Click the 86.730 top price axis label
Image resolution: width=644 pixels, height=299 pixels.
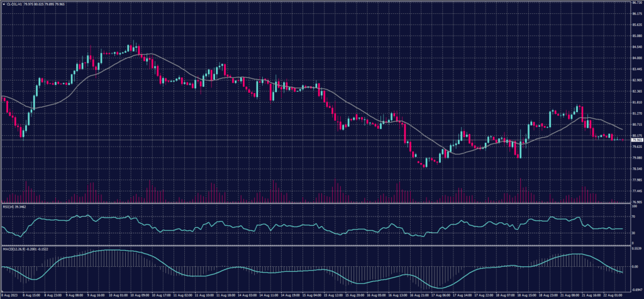tap(634, 3)
